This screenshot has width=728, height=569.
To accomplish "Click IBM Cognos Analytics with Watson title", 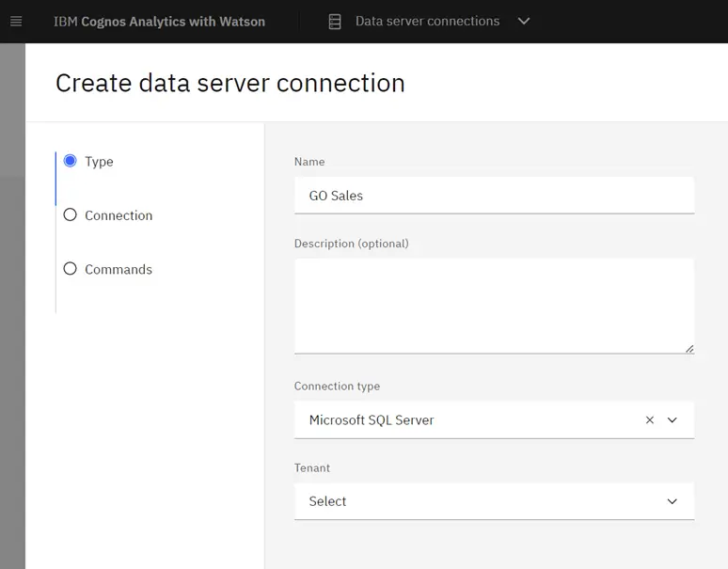I will [159, 22].
